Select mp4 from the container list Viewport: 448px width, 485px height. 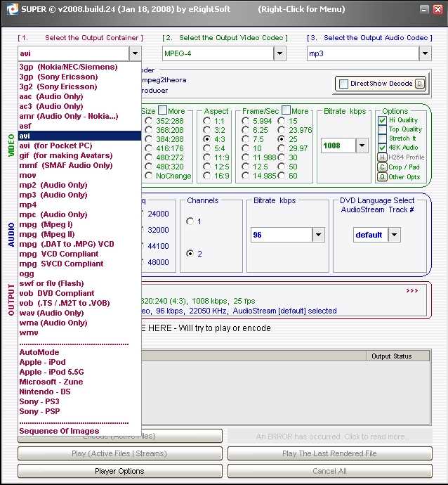28,205
